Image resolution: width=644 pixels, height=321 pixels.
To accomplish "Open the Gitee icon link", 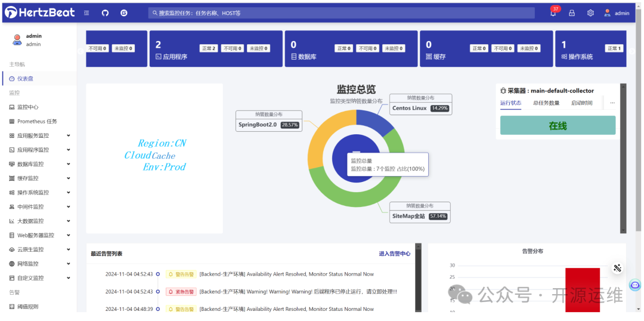I will point(123,13).
